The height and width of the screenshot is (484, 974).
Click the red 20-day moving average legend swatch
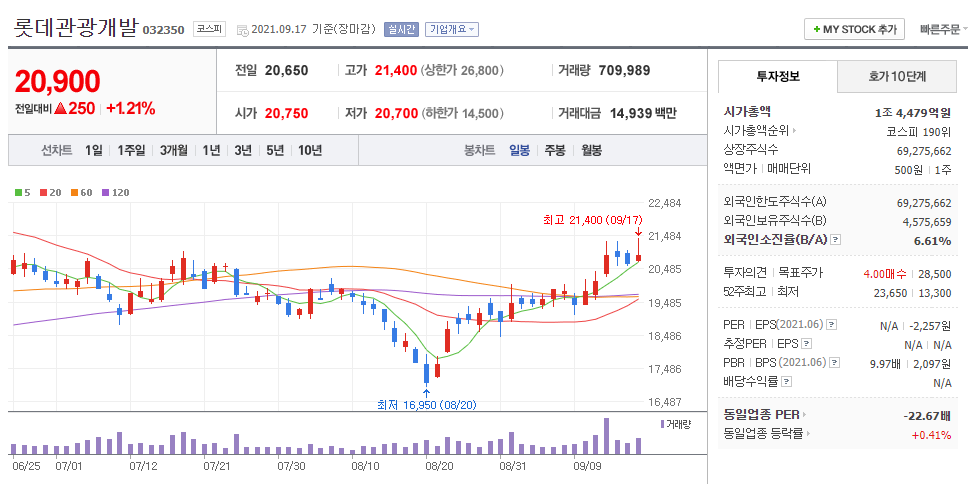point(43,193)
